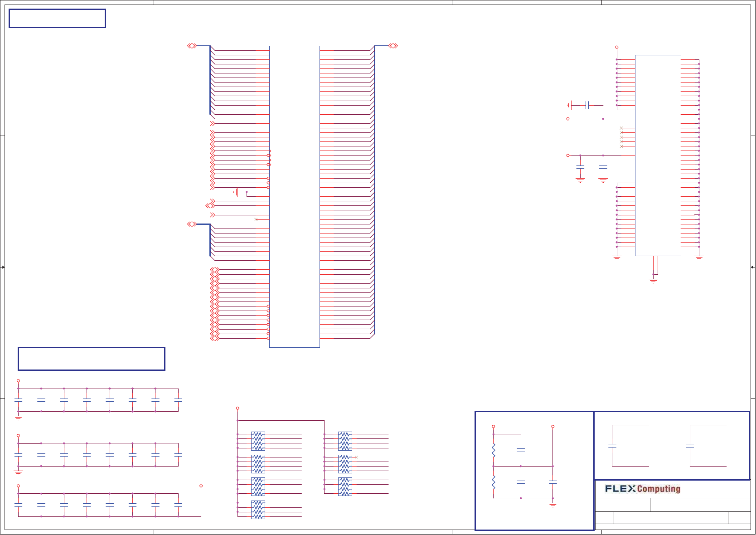Select the ground symbol beneath the right connector's center pins
Image resolution: width=756 pixels, height=535 pixels.
653,281
